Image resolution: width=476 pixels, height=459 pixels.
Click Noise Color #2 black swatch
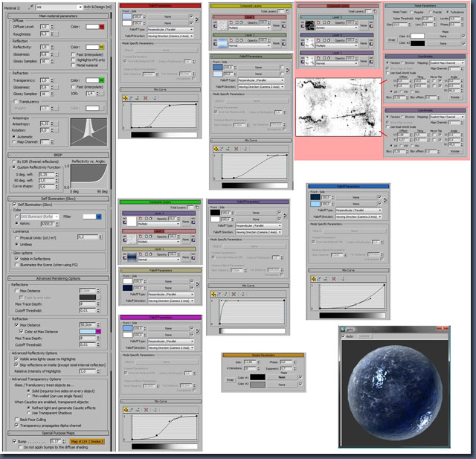(x=417, y=43)
